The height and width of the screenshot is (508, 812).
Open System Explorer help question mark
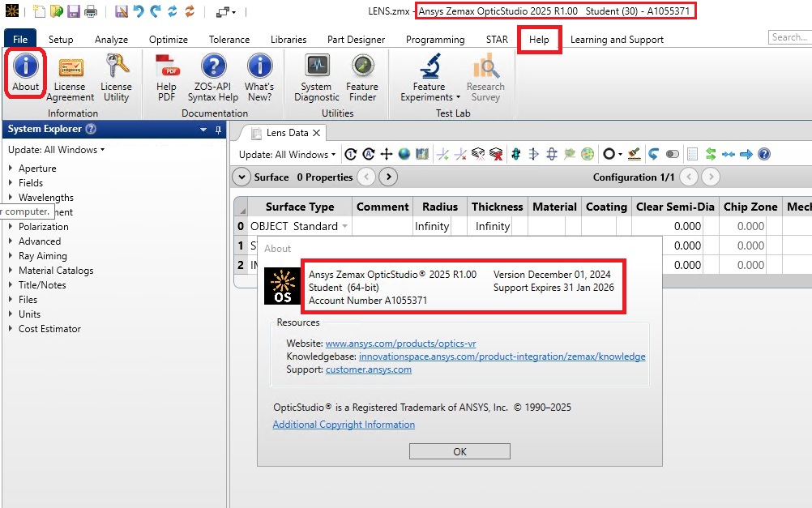point(91,129)
